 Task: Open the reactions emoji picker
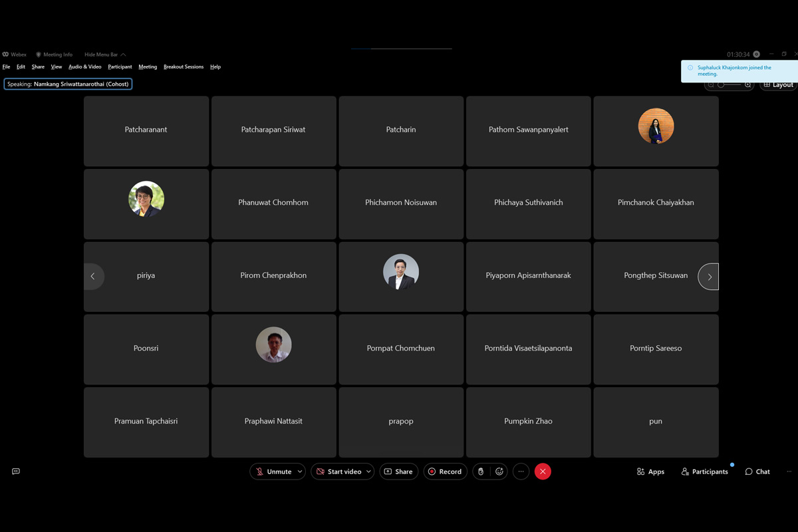[x=499, y=471]
